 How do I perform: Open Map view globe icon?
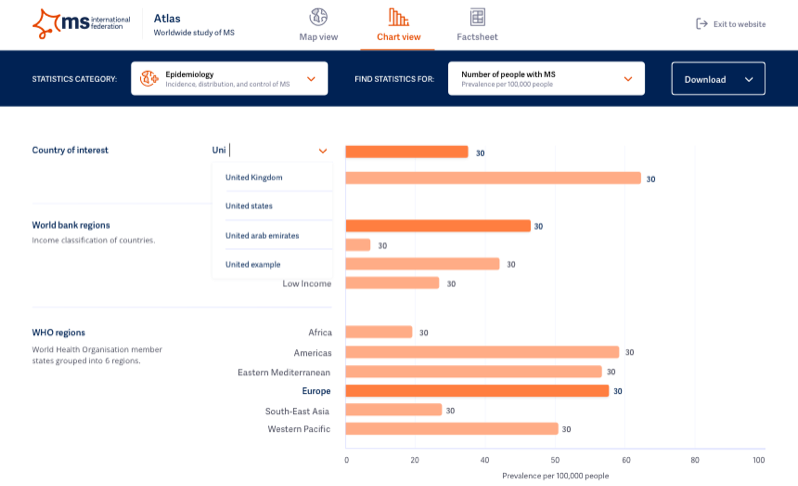318,17
